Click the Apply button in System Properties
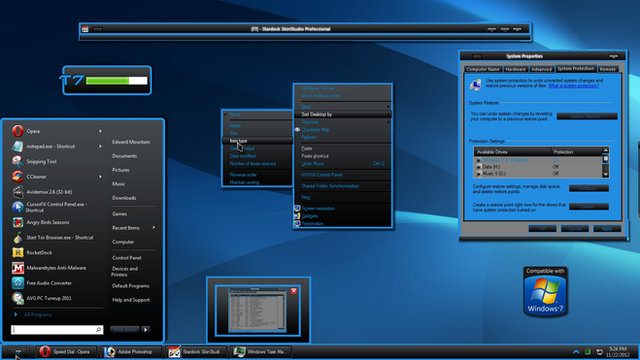Screen dimensions: 640x360 click(x=607, y=229)
